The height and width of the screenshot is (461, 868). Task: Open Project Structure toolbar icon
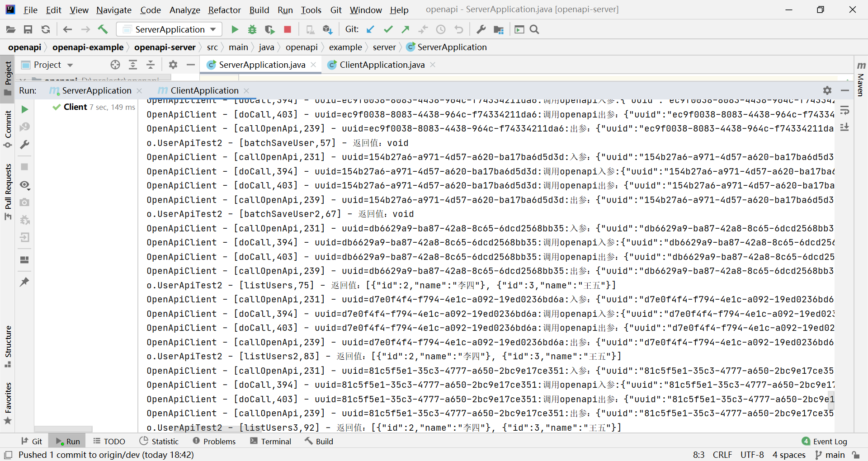point(499,29)
